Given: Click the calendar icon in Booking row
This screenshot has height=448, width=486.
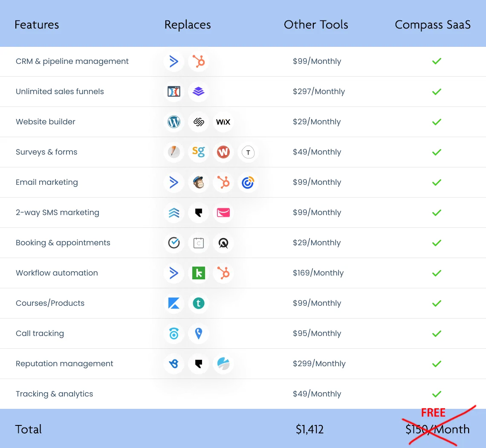Looking at the screenshot, I should click(x=199, y=243).
